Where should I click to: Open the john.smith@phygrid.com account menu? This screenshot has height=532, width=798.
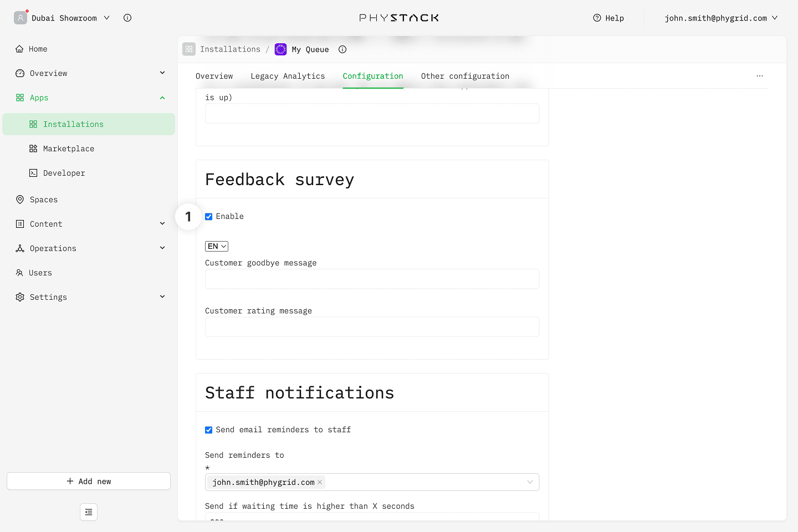click(x=720, y=18)
